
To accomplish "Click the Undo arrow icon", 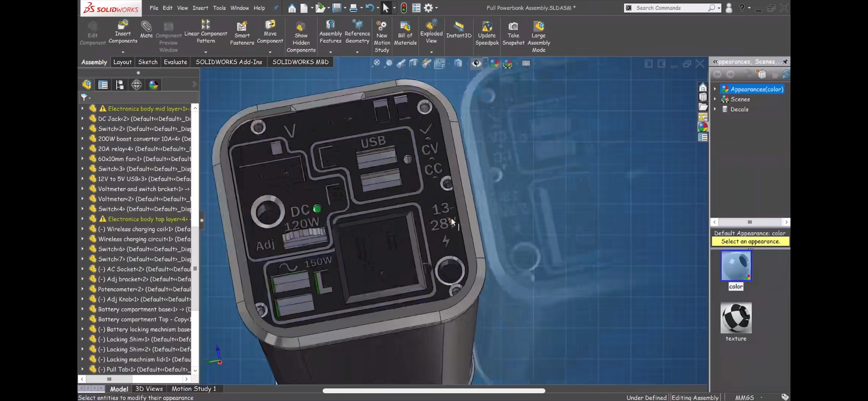I will [370, 8].
